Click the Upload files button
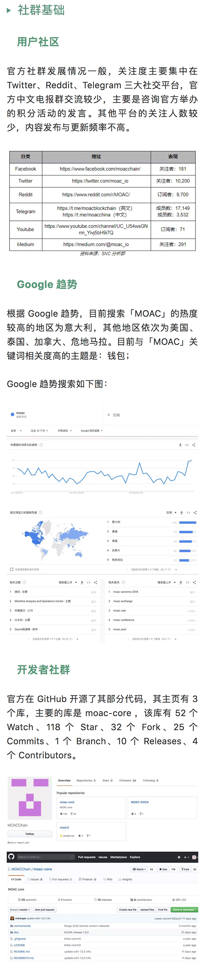 147,909
